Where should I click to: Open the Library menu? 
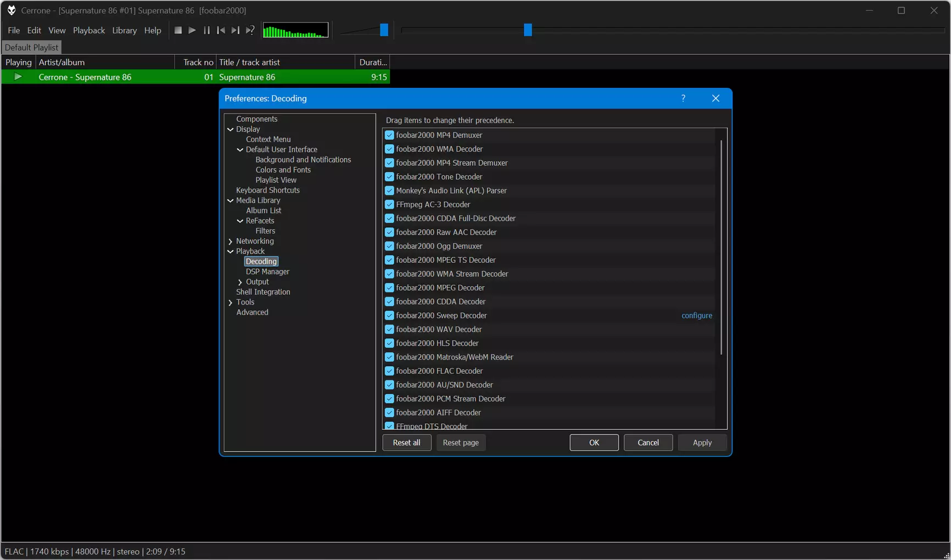coord(125,30)
